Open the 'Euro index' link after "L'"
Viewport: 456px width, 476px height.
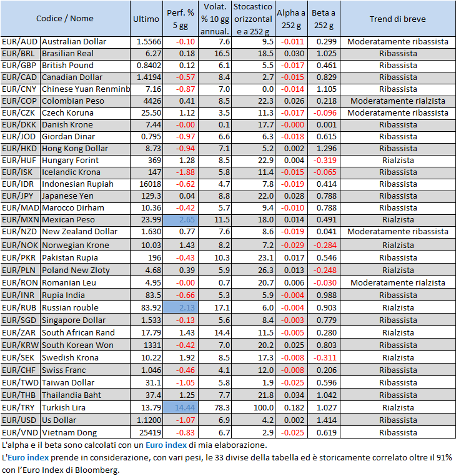tap(28, 457)
